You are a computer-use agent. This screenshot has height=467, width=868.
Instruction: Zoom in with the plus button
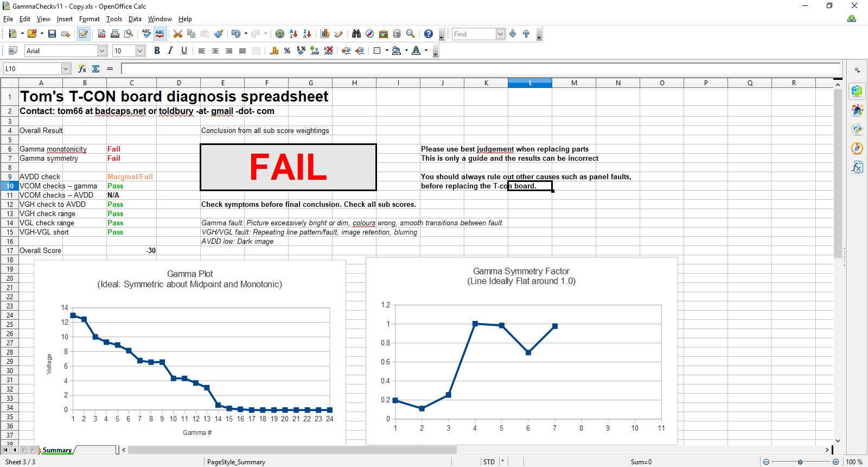pos(835,462)
